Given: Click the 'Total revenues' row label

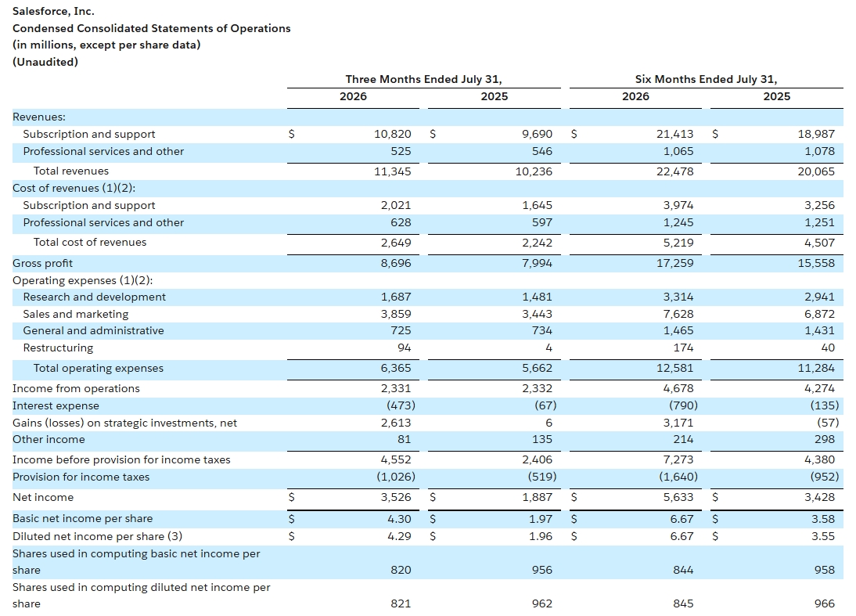Looking at the screenshot, I should (x=71, y=171).
